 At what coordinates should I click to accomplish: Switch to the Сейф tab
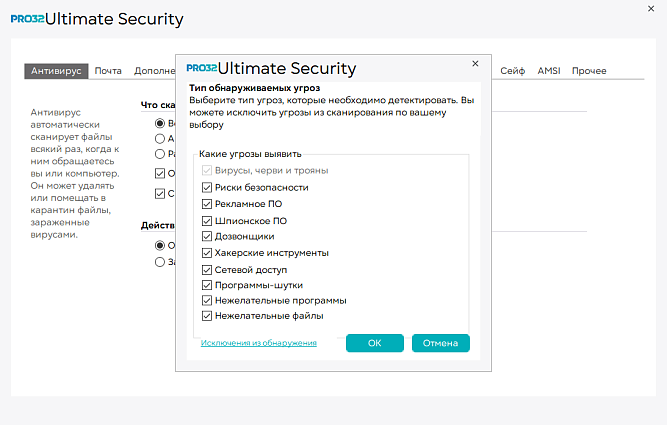coord(513,71)
